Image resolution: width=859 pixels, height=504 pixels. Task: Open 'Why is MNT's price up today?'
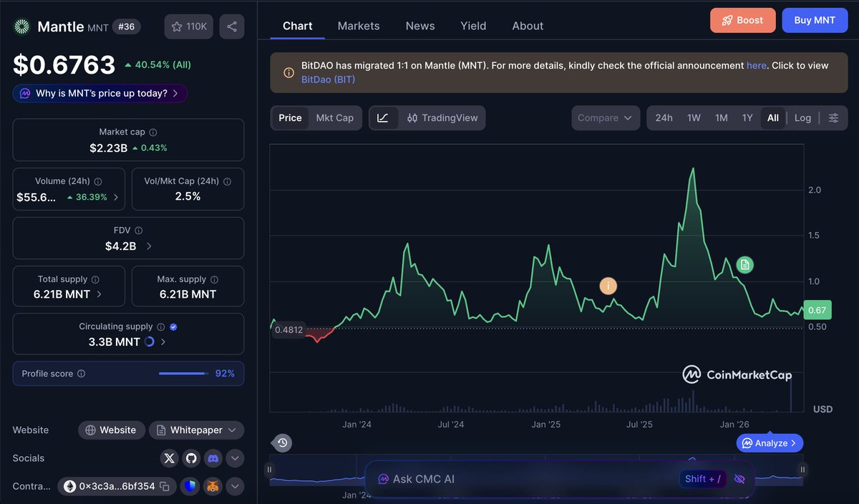[x=100, y=93]
